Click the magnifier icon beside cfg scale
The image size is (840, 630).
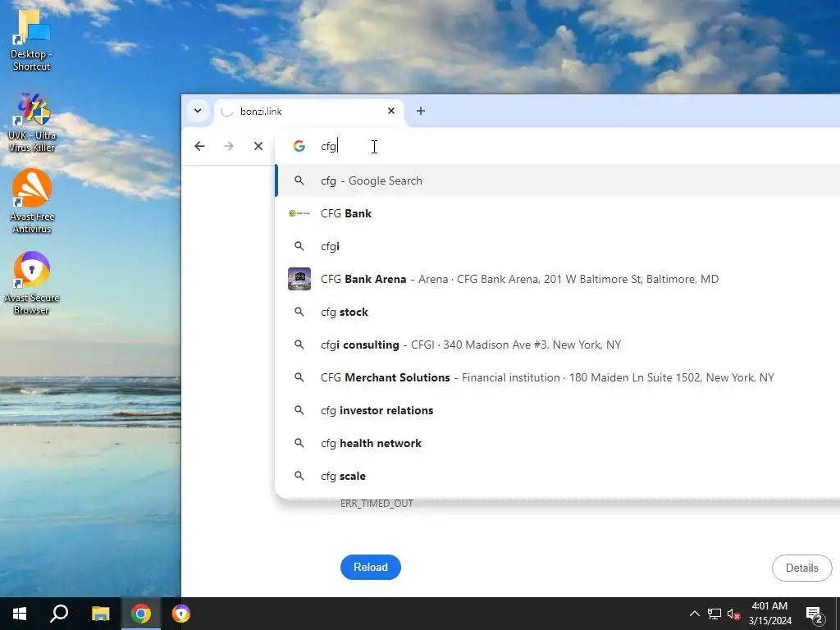click(299, 476)
